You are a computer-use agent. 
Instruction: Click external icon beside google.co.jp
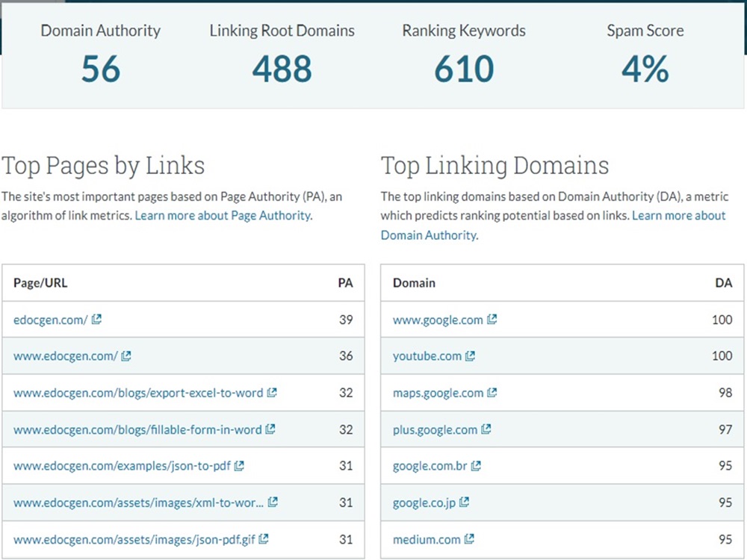pos(464,502)
